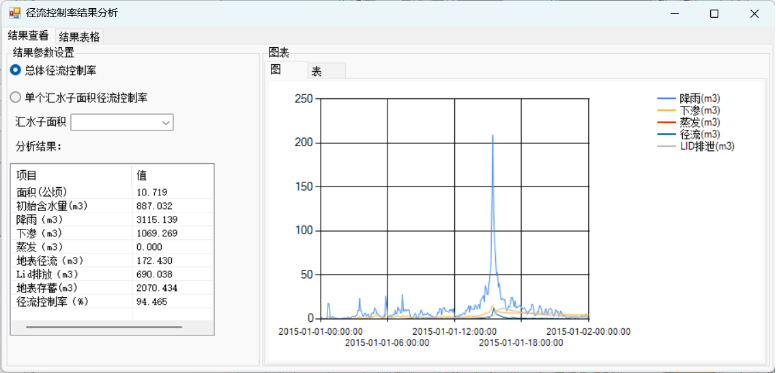Click the application icon in title bar
Viewport: 776px width, 373px height.
14,13
